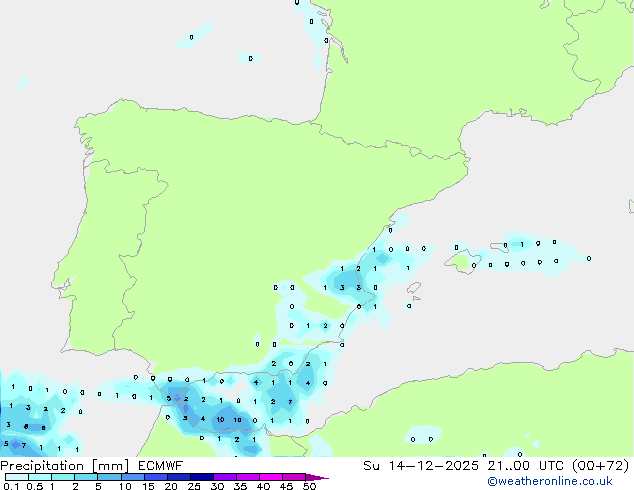This screenshot has width=634, height=490.
Task: Click the purple arrow end of the legend
Action: tap(317, 477)
